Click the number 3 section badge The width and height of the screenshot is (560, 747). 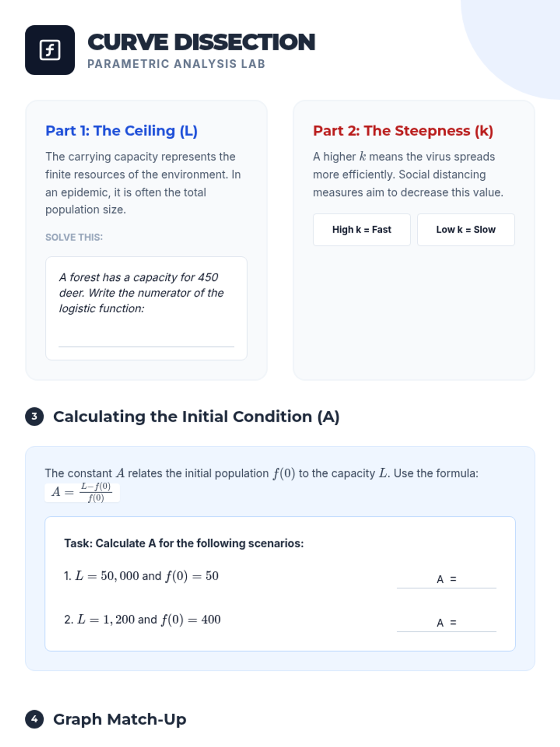35,416
